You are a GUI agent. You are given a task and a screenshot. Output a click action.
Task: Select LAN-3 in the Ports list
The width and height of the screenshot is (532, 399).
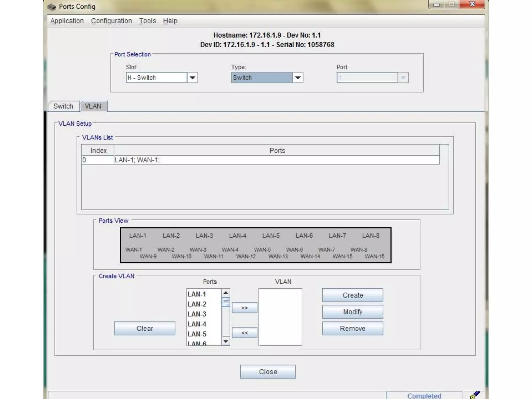pos(197,314)
